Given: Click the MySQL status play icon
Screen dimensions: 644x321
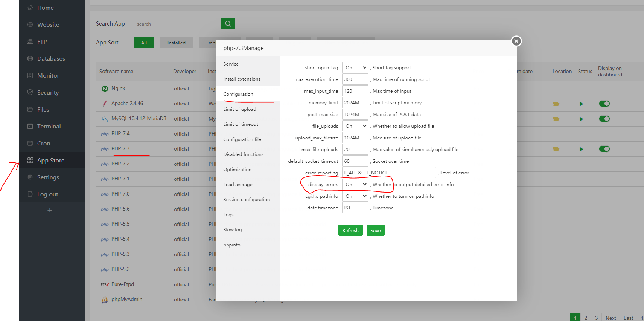Looking at the screenshot, I should [x=581, y=119].
